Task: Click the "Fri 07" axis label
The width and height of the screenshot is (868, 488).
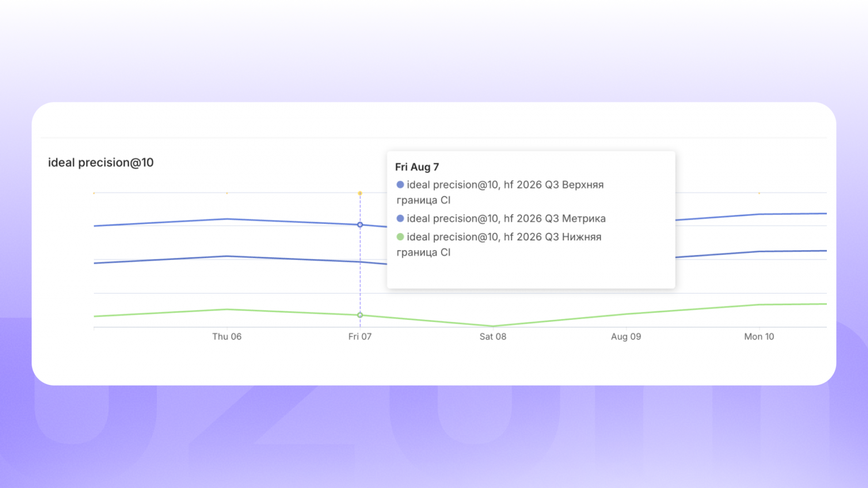Action: pyautogui.click(x=360, y=337)
